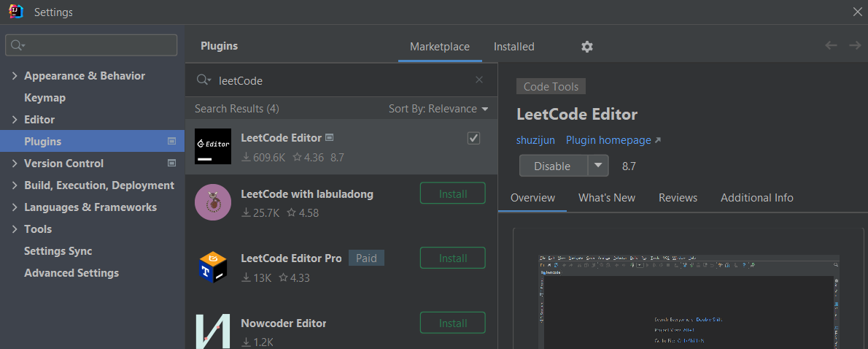Select the LeetCode with labuladong result title
The width and height of the screenshot is (868, 349).
(307, 194)
